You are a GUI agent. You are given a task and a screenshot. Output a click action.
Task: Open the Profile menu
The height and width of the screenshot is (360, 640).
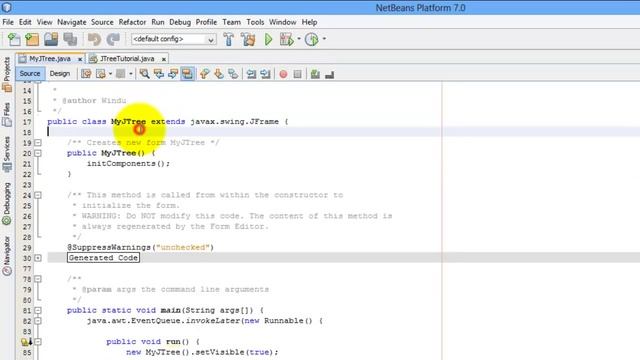[x=206, y=22]
